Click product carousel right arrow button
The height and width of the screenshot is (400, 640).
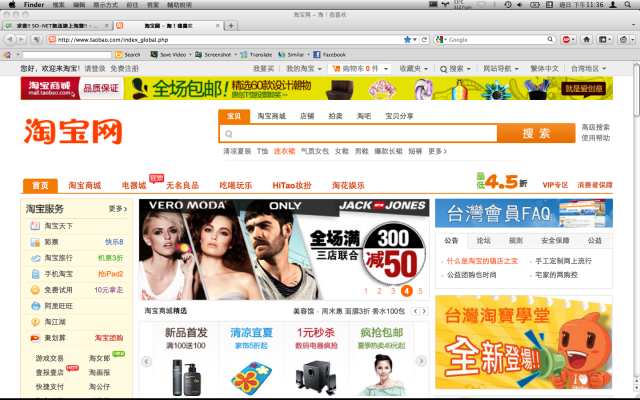[x=421, y=361]
